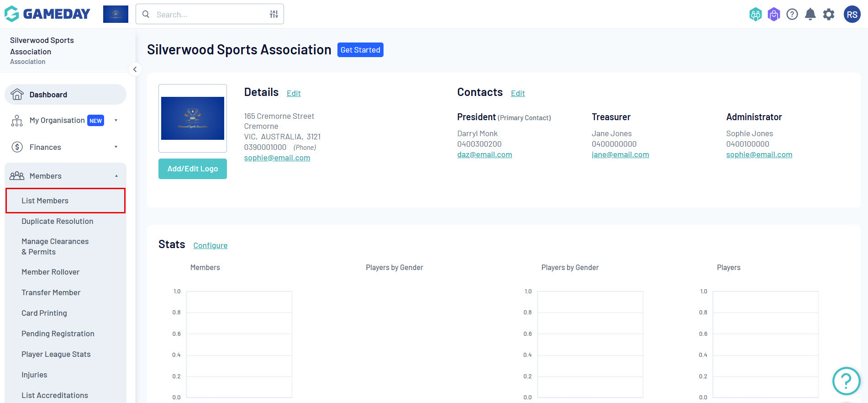Expand the My Organisation menu arrow

pyautogui.click(x=116, y=121)
